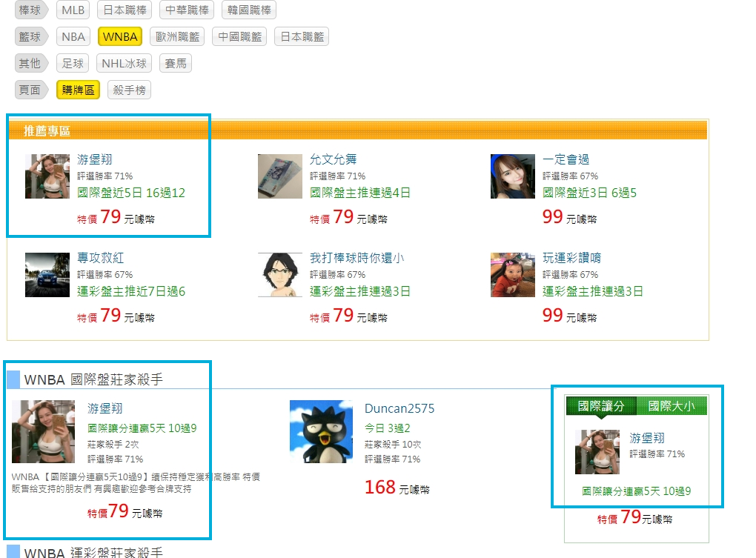Click 允文允舞 banknote avatar image
756x558 pixels.
point(280,176)
